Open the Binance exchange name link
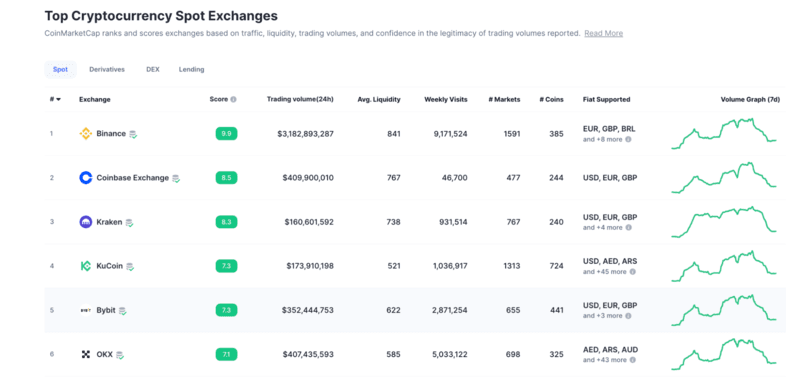800x381 pixels. click(111, 134)
